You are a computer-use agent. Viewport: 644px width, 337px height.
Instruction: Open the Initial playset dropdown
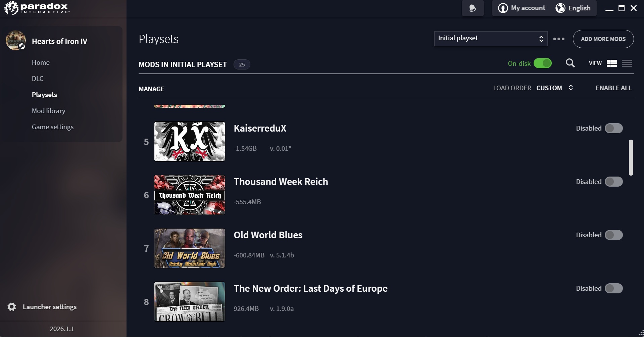[x=491, y=39]
